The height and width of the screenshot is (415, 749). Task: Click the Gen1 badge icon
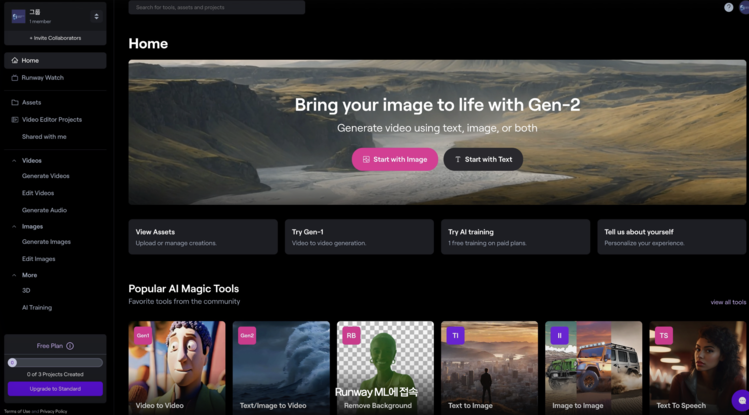pyautogui.click(x=143, y=336)
